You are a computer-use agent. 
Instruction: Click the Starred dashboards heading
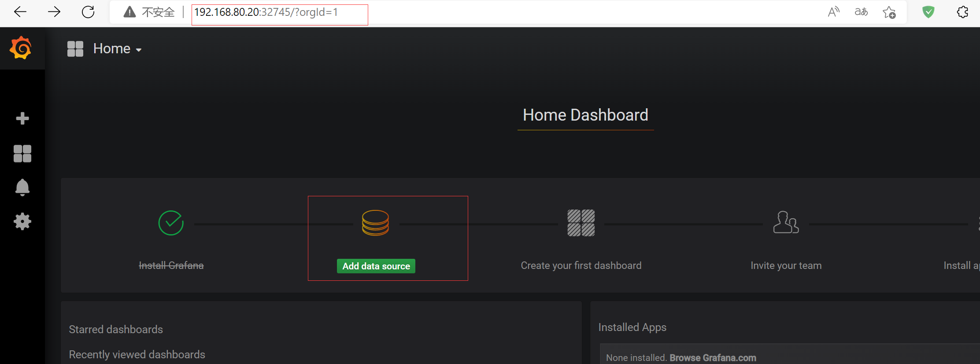[x=116, y=329]
